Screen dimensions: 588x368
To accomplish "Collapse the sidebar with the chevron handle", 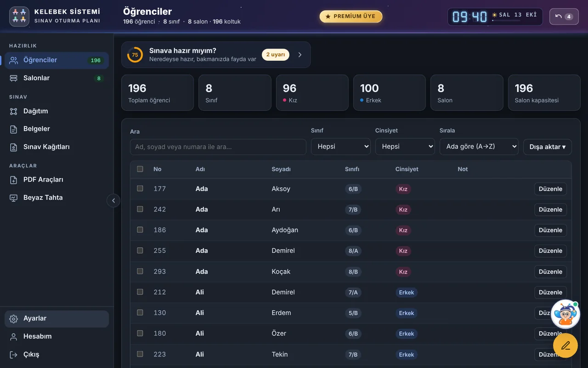I will tap(113, 201).
